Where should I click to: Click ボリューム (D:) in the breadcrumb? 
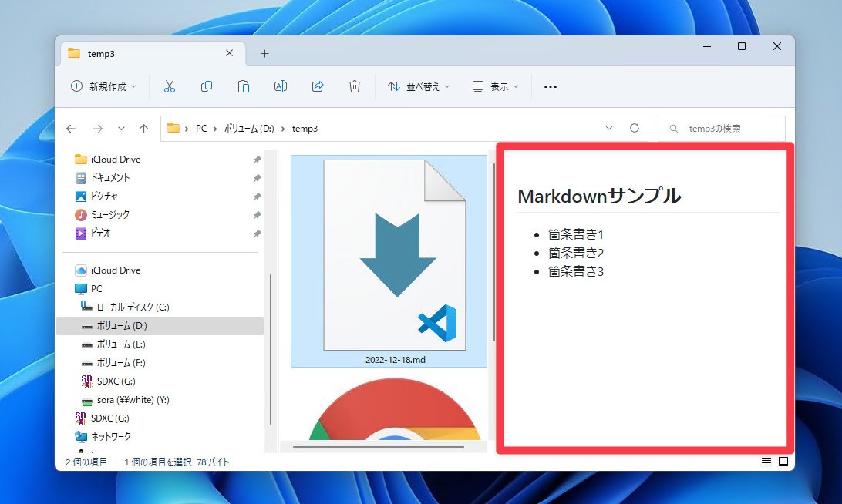point(248,129)
